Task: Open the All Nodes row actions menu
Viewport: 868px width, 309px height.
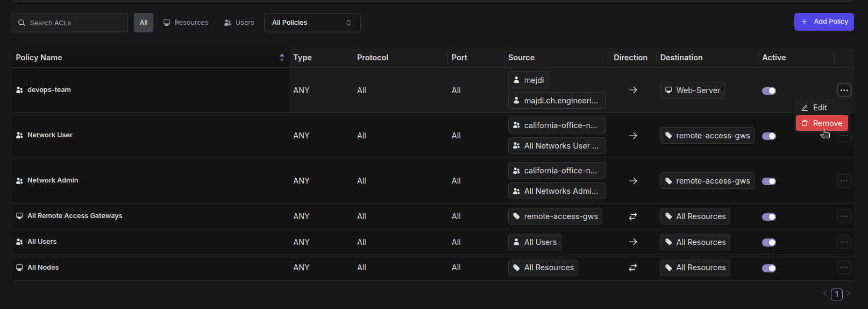Action: [844, 268]
